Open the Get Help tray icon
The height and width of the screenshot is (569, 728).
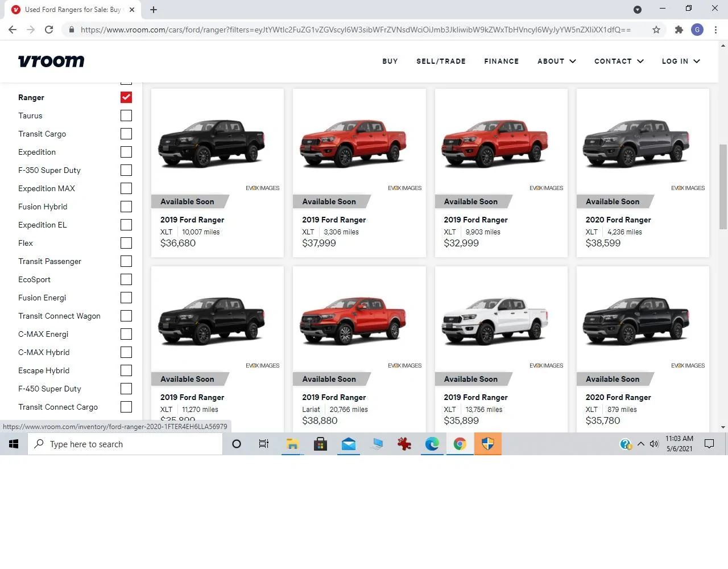625,444
